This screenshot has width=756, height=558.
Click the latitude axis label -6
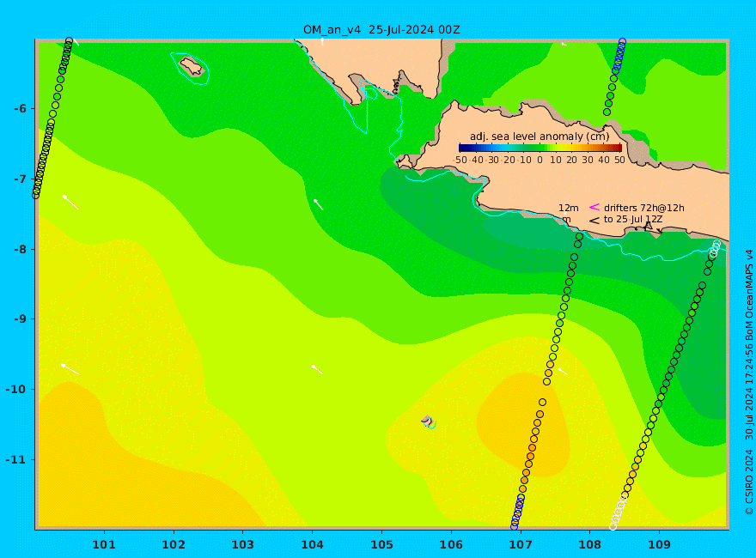pyautogui.click(x=20, y=108)
